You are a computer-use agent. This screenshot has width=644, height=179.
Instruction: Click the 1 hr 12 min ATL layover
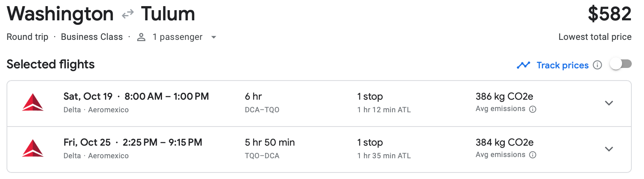(384, 110)
